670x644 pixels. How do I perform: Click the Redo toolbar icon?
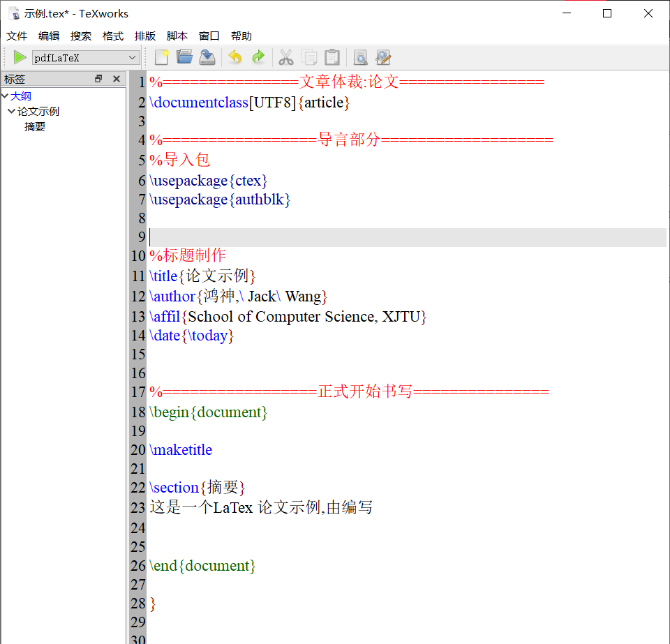pos(258,57)
